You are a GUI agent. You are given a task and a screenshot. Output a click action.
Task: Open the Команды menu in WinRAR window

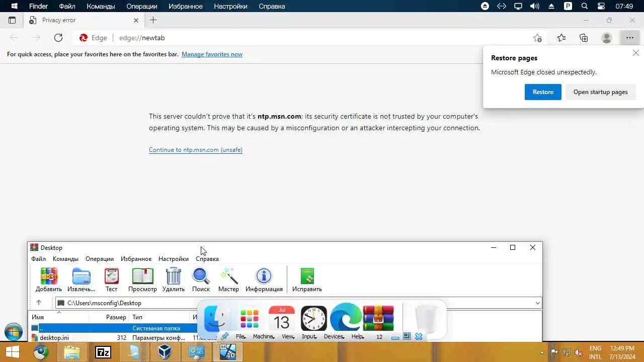pos(65,259)
